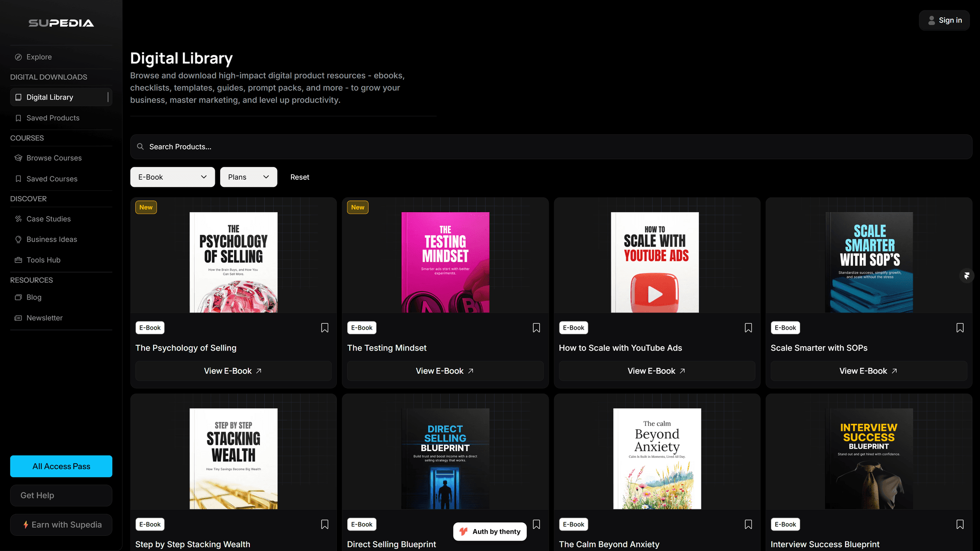
Task: Click the Reset filters link
Action: pyautogui.click(x=300, y=177)
